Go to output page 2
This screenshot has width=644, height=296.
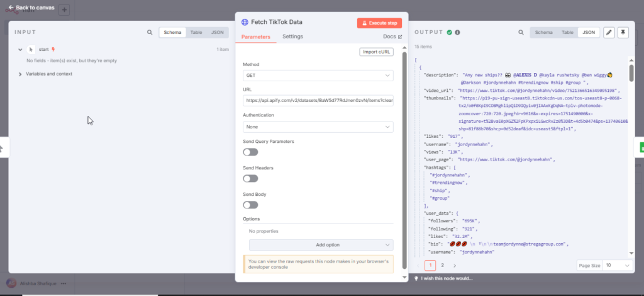[x=442, y=266]
